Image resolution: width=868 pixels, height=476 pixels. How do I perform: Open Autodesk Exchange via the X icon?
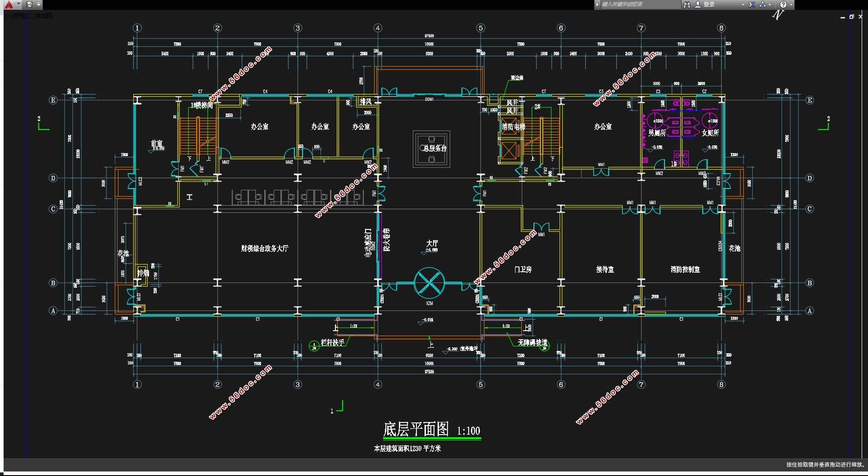[752, 4]
